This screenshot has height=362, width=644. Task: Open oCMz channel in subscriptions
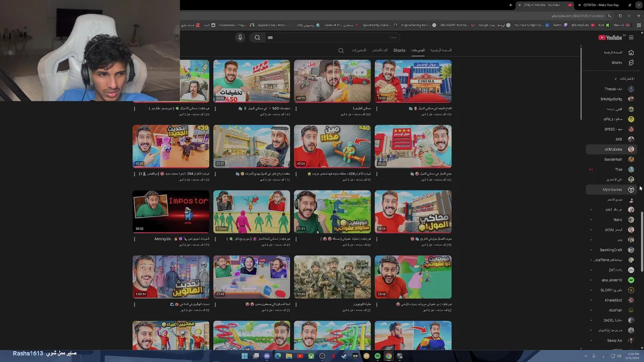611,230
